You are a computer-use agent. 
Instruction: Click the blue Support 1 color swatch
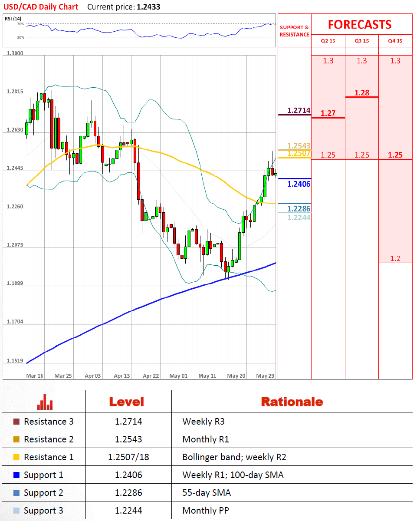pos(16,475)
